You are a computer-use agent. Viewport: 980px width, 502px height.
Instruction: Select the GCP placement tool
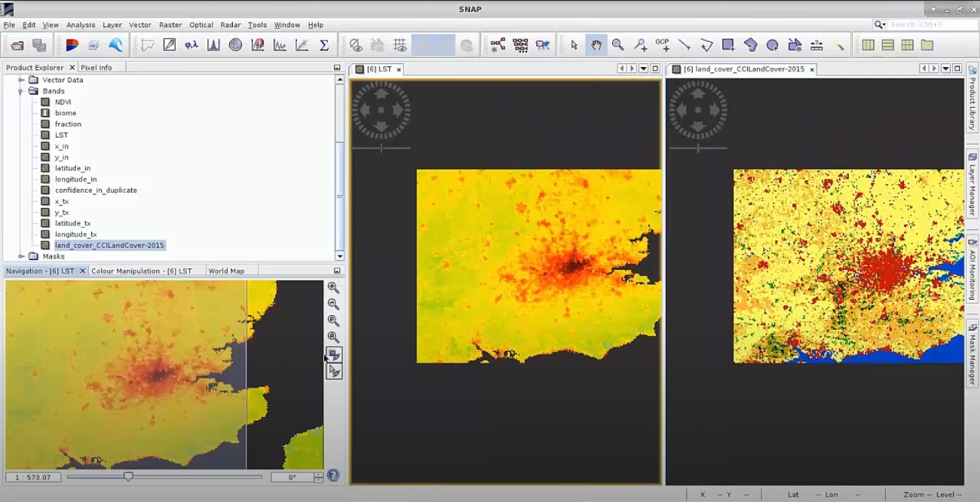point(662,45)
